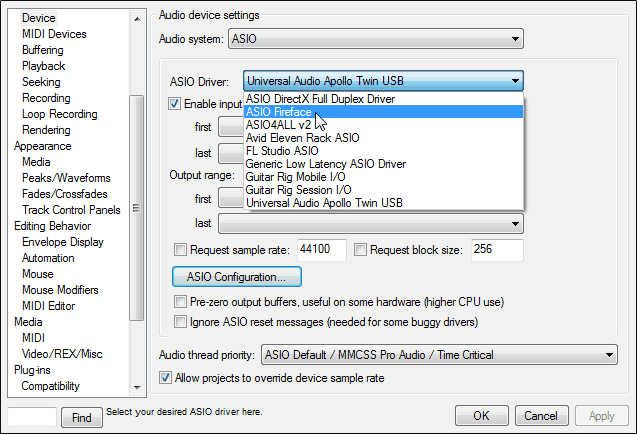Click the sidebar scroll down arrow
Viewport: 637px width, 434px height.
[137, 388]
